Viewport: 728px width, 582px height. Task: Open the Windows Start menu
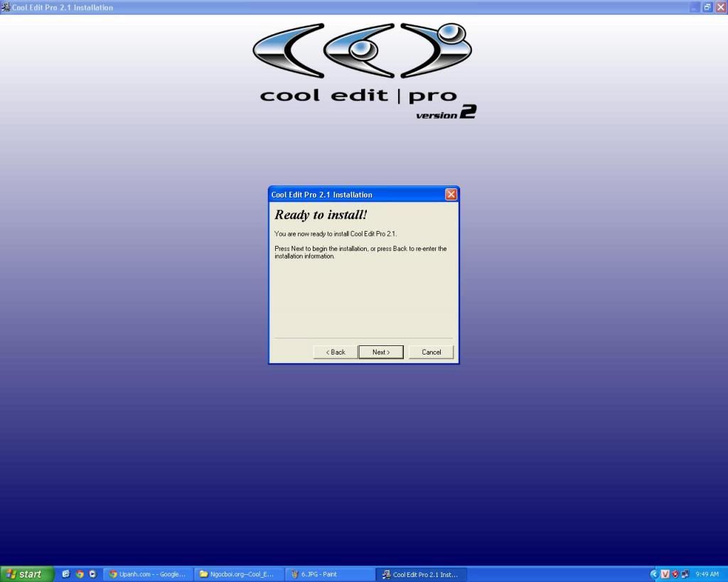(x=27, y=574)
